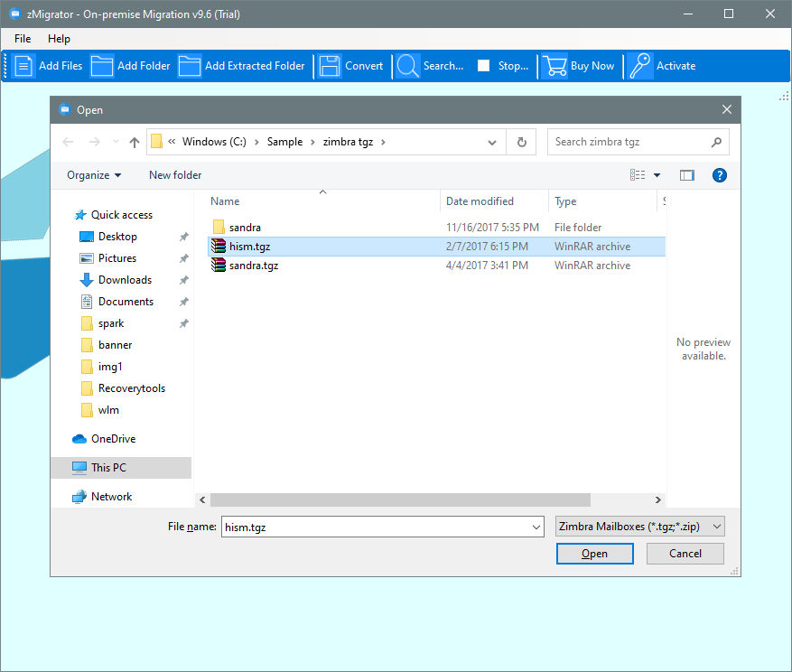The image size is (792, 672).
Task: Select the sandra folder name
Action: click(245, 228)
